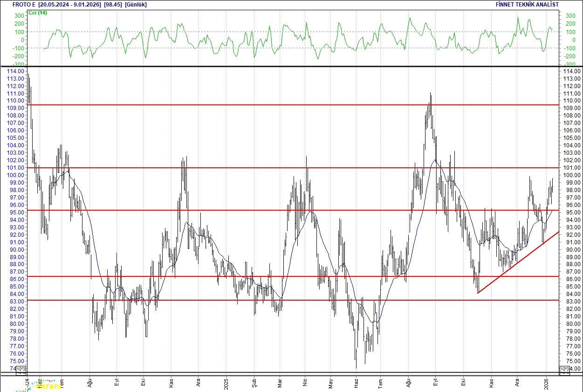Viewport: 583px width, 392px height.
Task: Select the horizontal red line near 83.20
Action: pyautogui.click(x=233, y=300)
